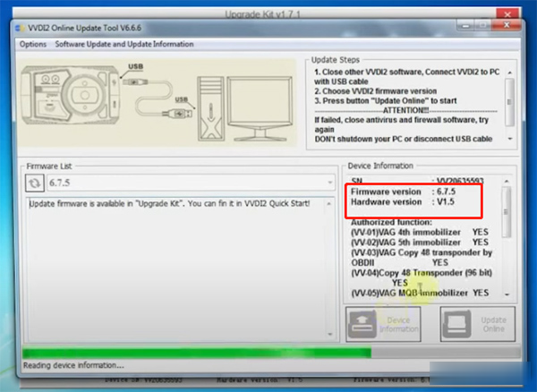Click the disabled maximize button of VVDI2 window

(482, 25)
